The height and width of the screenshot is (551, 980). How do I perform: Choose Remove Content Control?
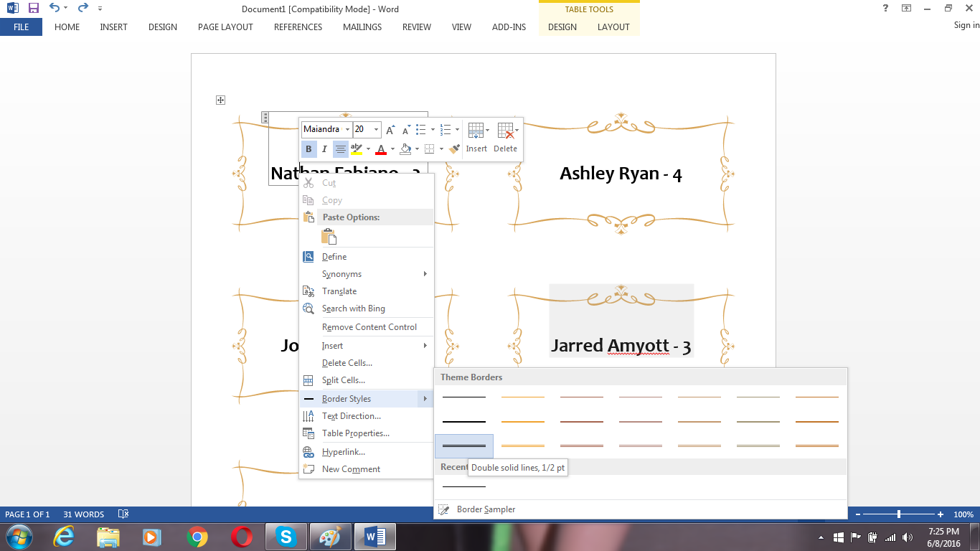(367, 327)
